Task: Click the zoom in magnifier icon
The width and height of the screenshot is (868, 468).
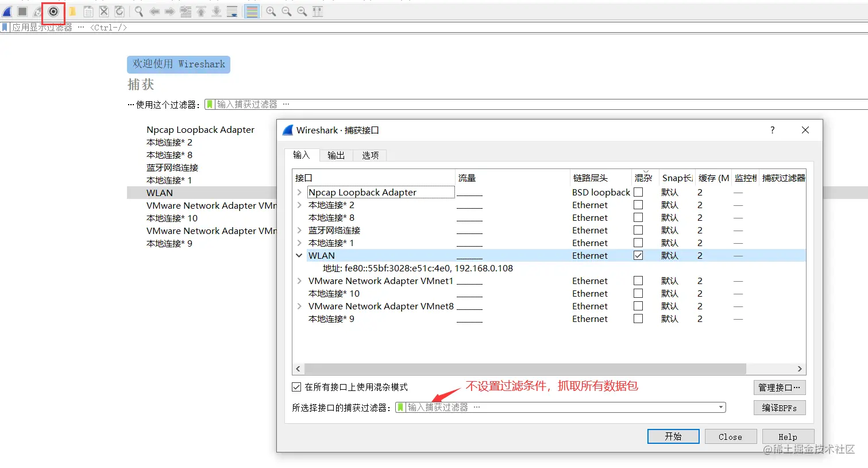Action: click(x=271, y=11)
